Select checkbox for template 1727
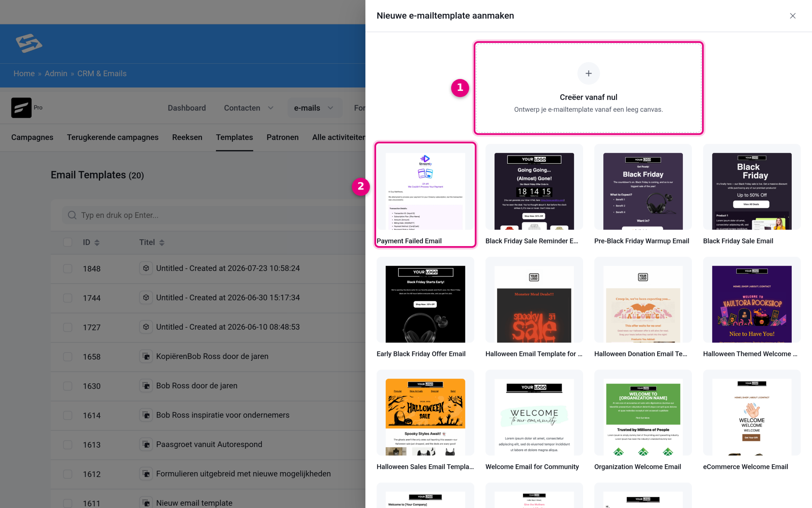Viewport: 812px width, 508px height. (68, 327)
